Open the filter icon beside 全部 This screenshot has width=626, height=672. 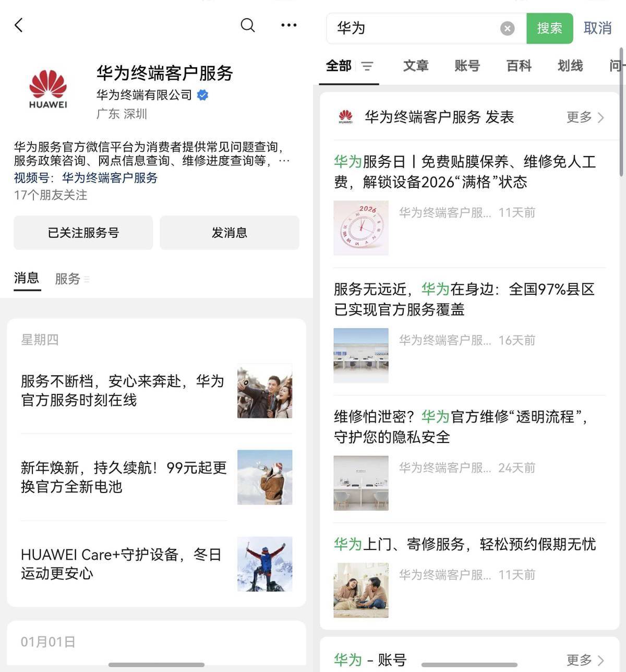367,66
